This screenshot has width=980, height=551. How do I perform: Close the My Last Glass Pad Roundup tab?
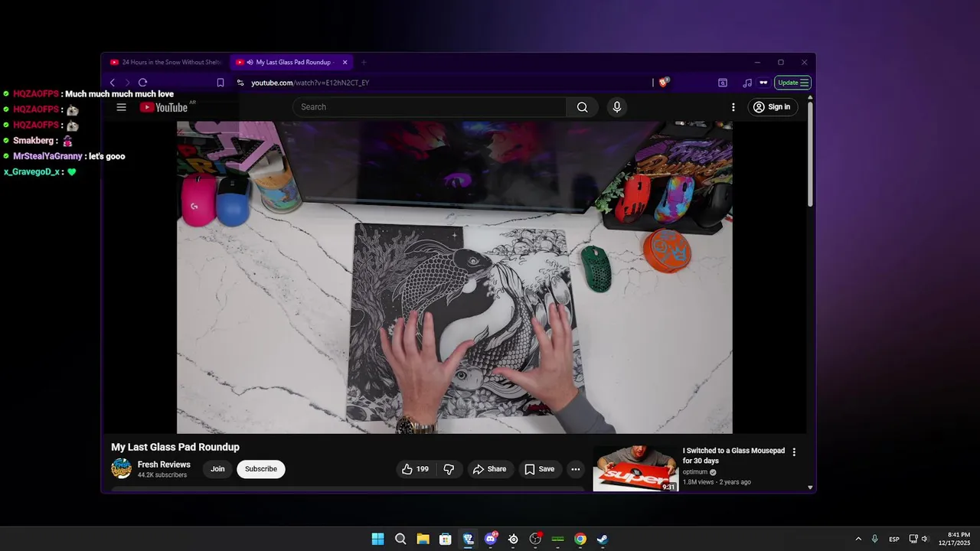pos(345,63)
